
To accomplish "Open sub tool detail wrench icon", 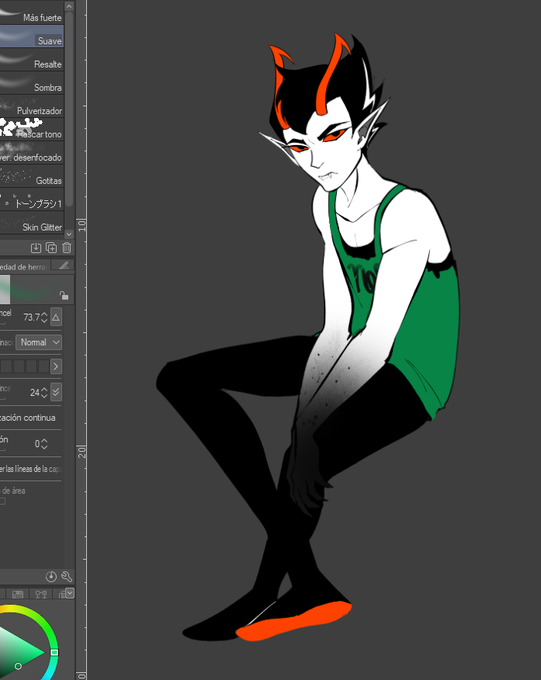I will [66, 576].
